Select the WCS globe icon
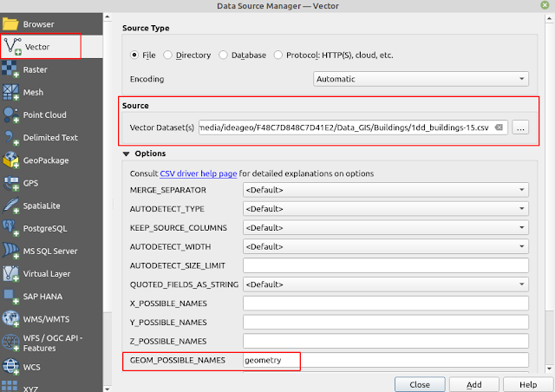 (x=10, y=367)
